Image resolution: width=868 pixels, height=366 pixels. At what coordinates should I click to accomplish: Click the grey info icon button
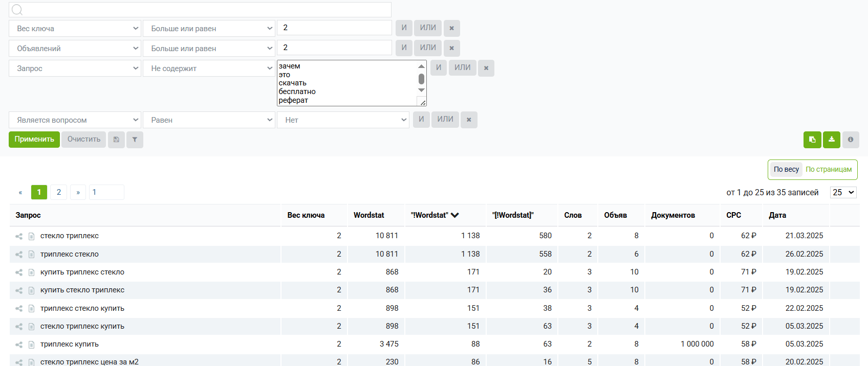(851, 140)
